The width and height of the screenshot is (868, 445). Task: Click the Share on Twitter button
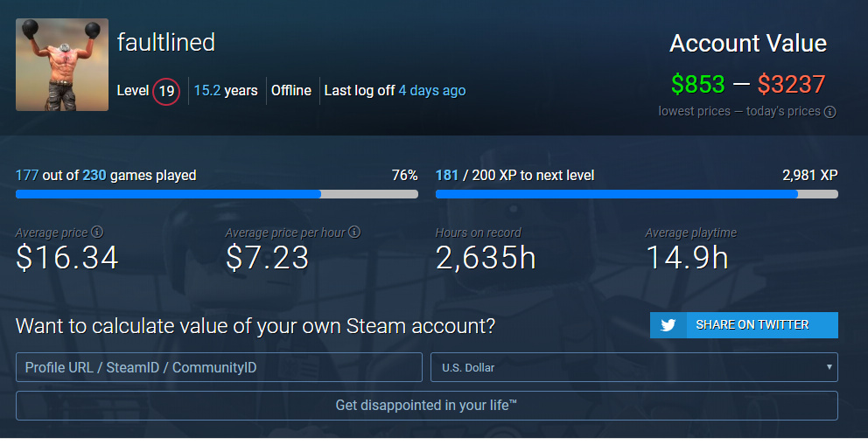[x=744, y=325]
